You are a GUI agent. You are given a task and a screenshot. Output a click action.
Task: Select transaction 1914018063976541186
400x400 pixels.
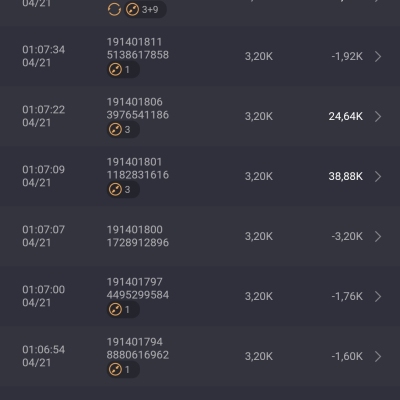click(138, 108)
